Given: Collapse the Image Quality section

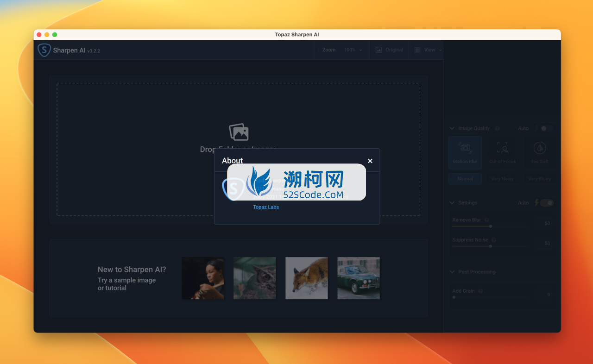Looking at the screenshot, I should [452, 128].
